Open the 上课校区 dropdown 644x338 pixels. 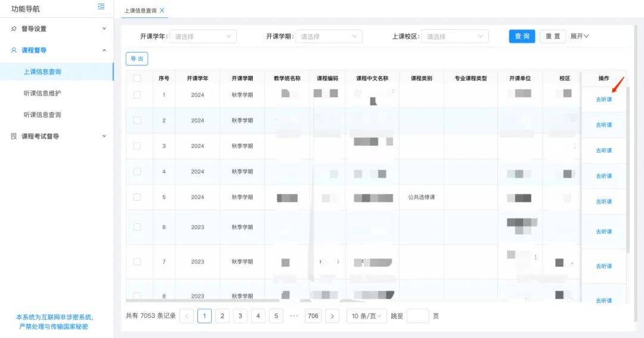tap(455, 36)
